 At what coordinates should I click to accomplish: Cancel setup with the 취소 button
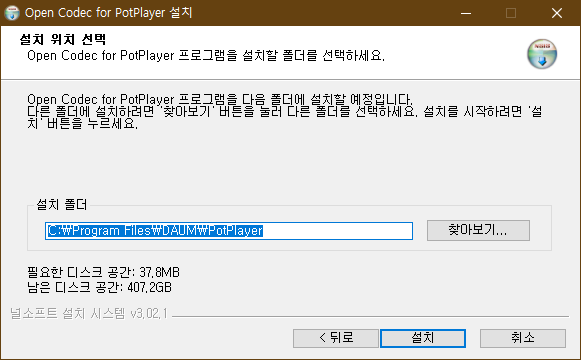click(x=523, y=338)
